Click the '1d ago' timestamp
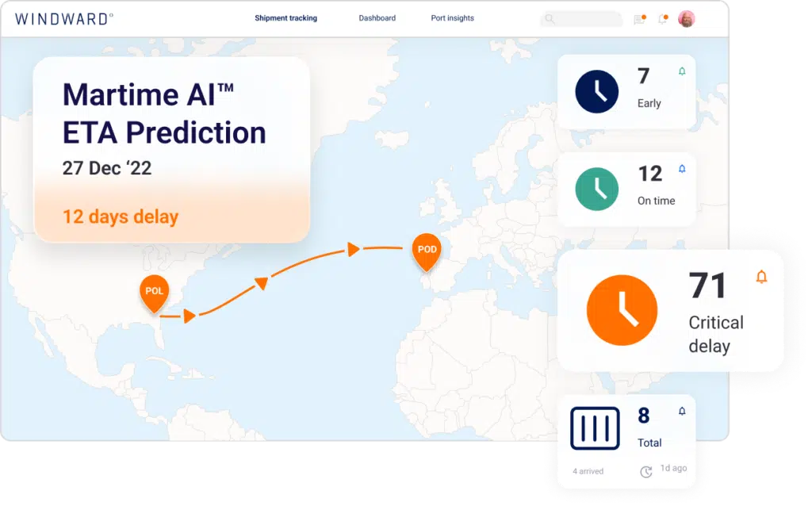The width and height of the screenshot is (812, 506). point(674,468)
